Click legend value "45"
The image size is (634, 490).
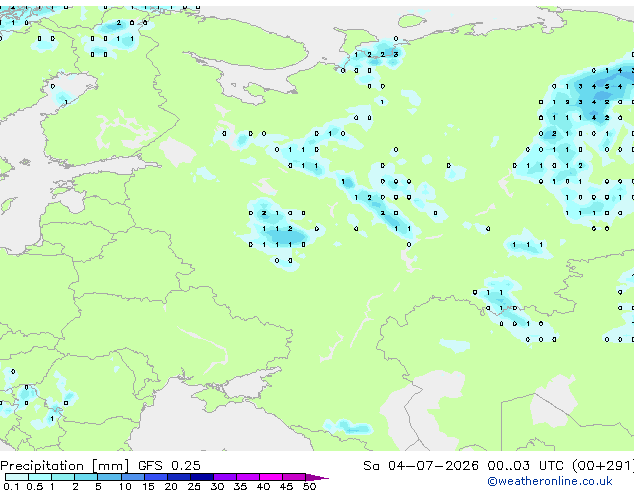(286, 486)
